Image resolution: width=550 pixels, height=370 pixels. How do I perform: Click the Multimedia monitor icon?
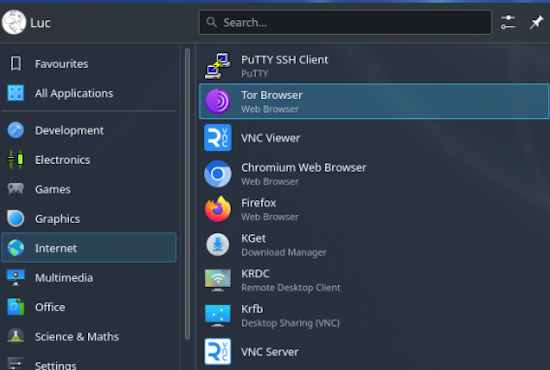pyautogui.click(x=16, y=277)
